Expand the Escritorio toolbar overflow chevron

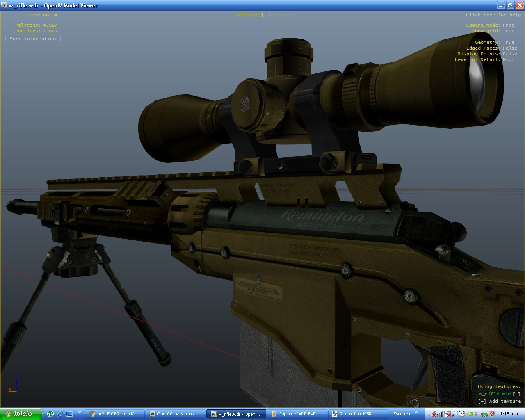pos(417,412)
